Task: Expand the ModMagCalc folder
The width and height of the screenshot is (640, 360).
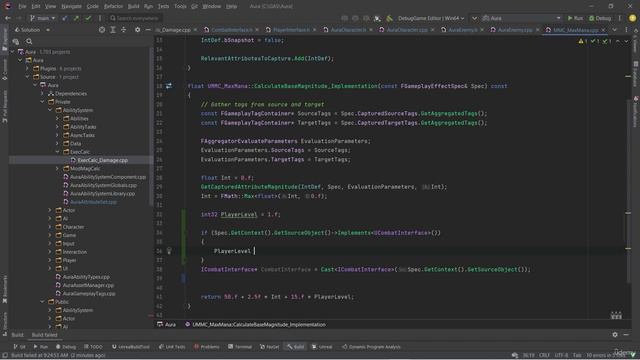Action: (x=58, y=169)
